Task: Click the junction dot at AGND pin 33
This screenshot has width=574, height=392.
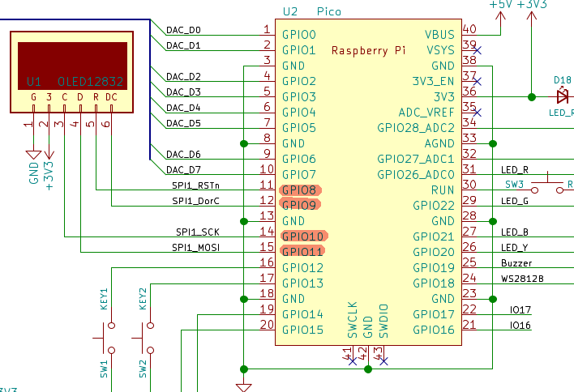Action: pyautogui.click(x=493, y=143)
